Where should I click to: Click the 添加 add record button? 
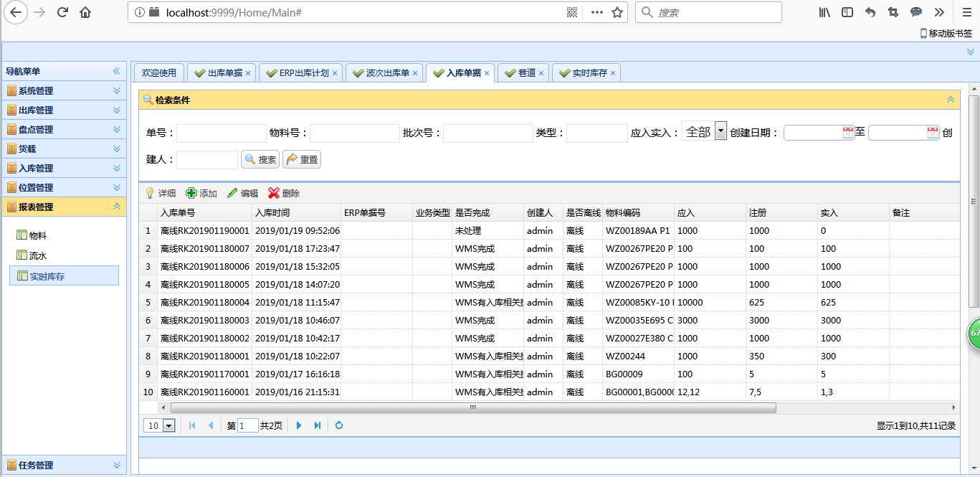pyautogui.click(x=201, y=193)
